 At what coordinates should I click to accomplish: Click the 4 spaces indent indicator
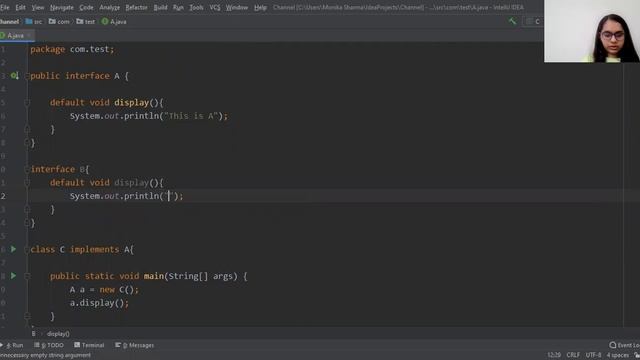(618, 355)
